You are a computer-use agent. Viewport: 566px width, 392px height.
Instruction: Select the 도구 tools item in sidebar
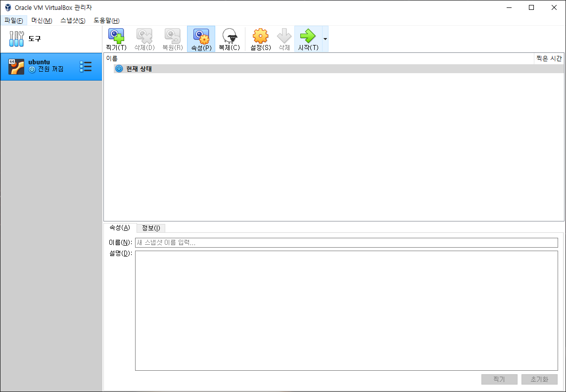51,39
